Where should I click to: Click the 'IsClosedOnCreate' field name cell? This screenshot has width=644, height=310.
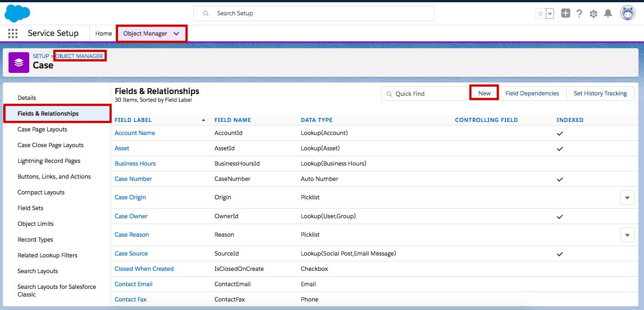[239, 269]
